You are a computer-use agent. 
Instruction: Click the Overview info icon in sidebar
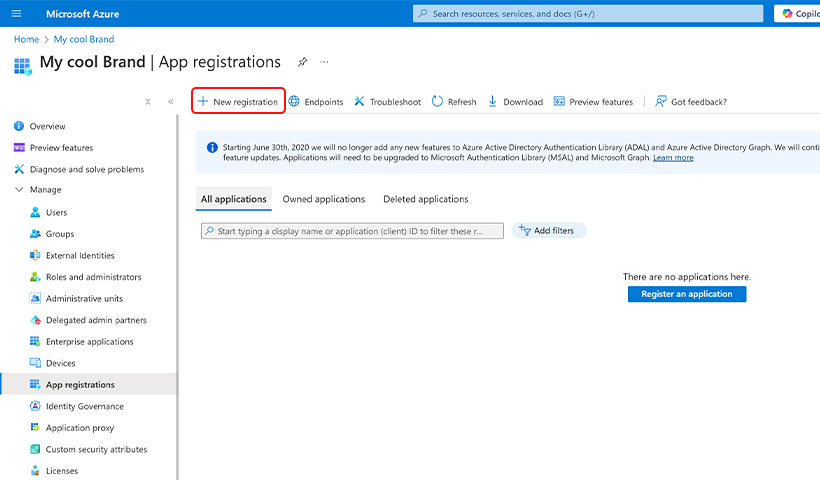(x=19, y=126)
